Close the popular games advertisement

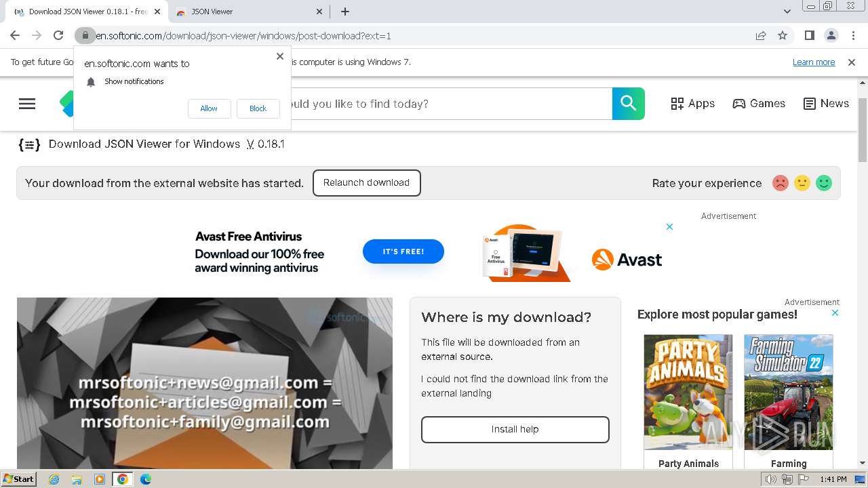(835, 313)
